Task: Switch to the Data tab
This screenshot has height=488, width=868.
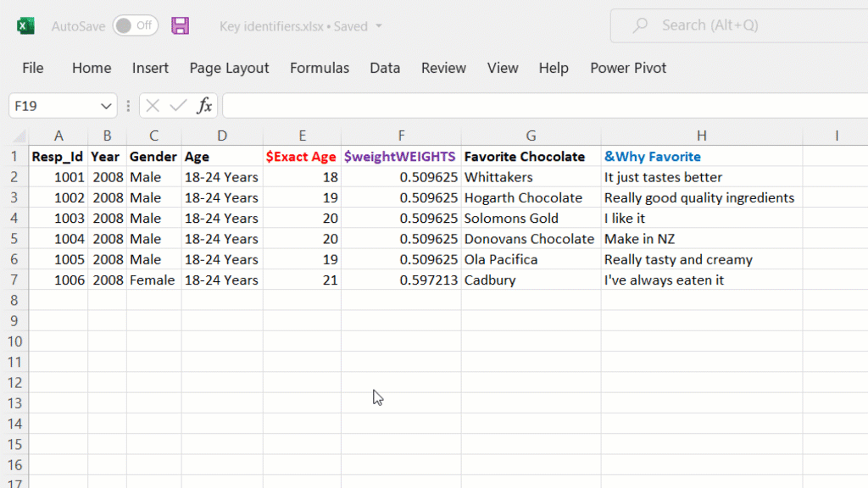Action: (385, 68)
